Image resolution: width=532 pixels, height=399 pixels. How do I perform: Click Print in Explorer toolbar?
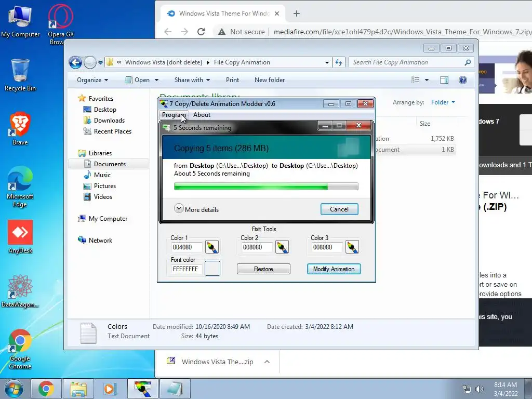tap(232, 80)
